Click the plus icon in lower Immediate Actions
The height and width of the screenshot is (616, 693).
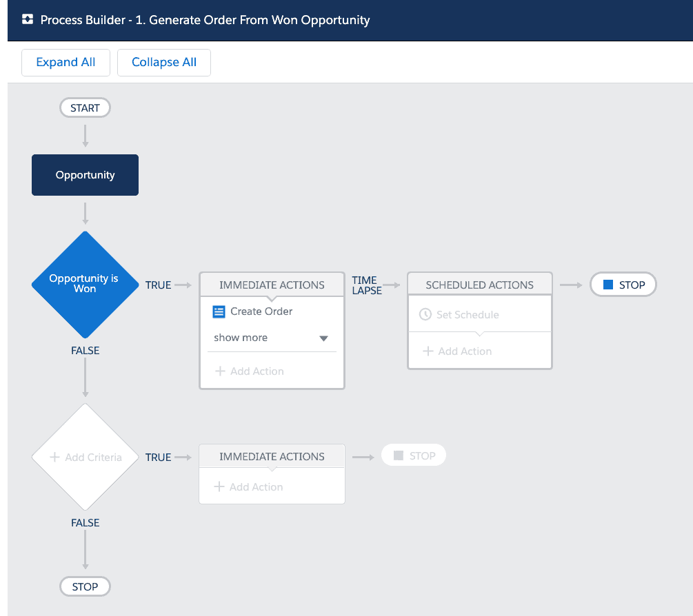(219, 486)
